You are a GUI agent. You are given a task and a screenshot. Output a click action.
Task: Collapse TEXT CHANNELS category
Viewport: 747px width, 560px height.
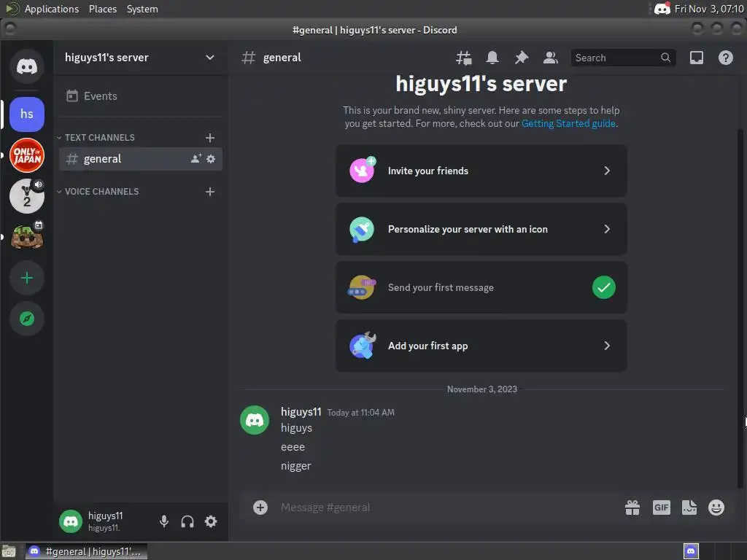pyautogui.click(x=96, y=138)
